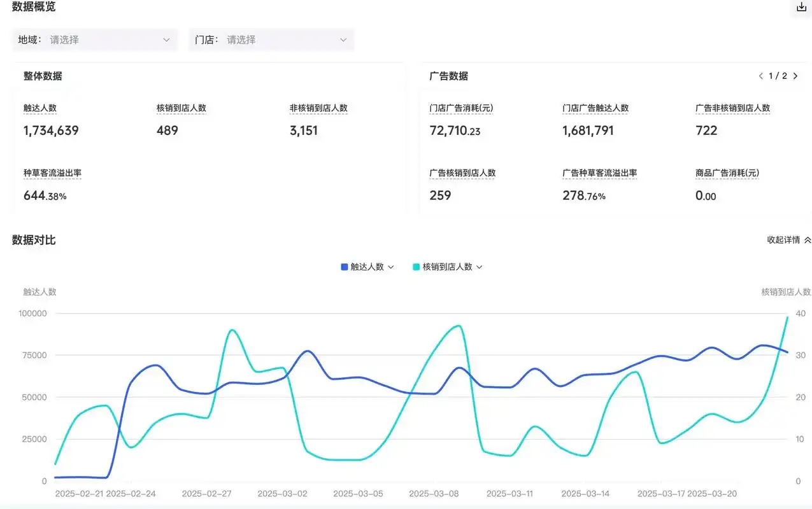Open the 触达人数 legend metric dropdown
812x509 pixels.
[x=391, y=267]
